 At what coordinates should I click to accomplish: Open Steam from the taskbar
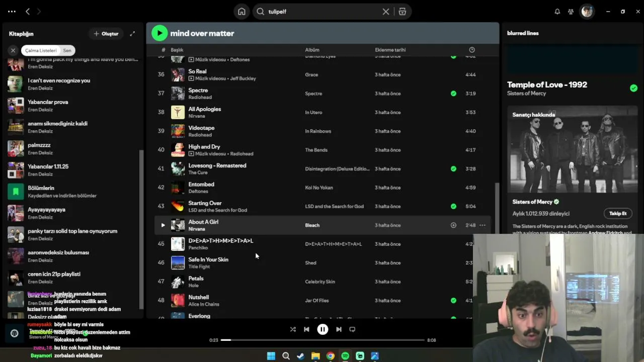(300, 356)
